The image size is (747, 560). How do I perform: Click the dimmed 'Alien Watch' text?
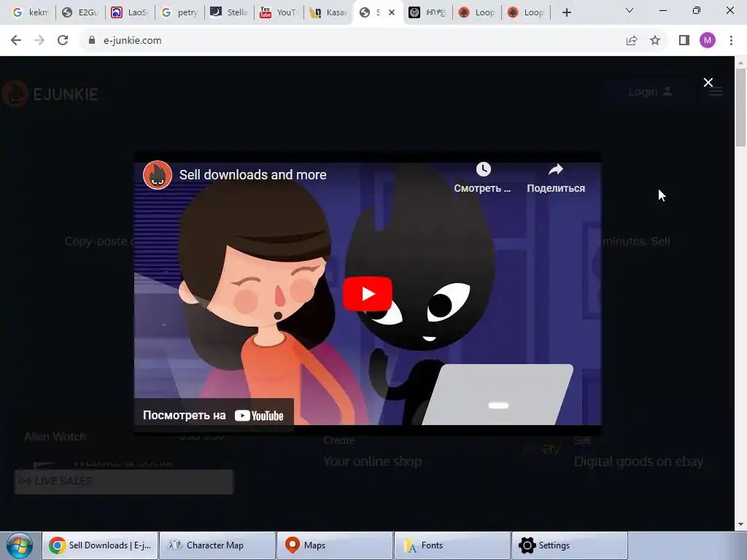(55, 437)
